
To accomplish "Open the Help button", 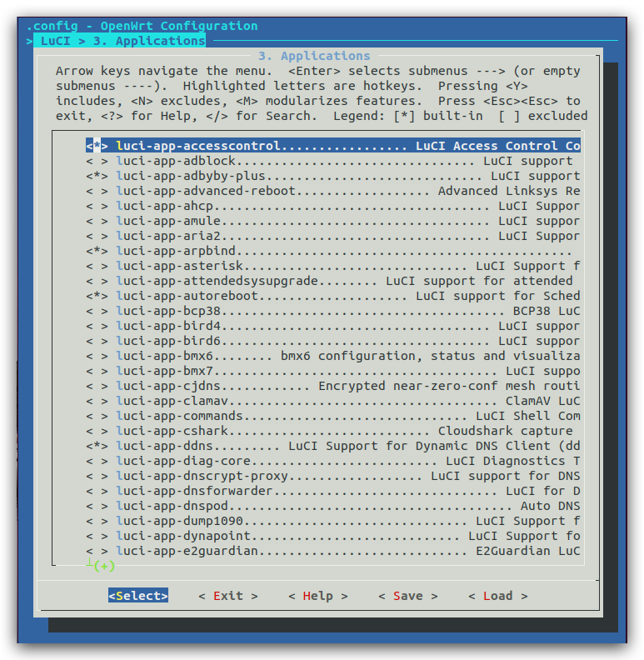I will (317, 596).
